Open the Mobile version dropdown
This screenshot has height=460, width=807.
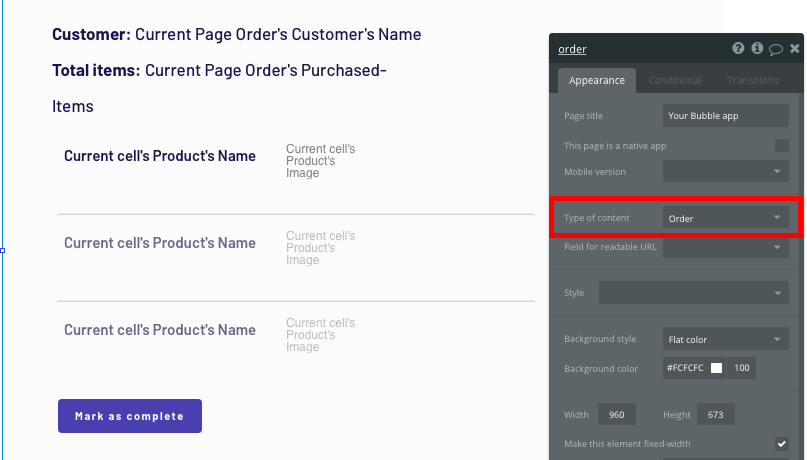[726, 171]
